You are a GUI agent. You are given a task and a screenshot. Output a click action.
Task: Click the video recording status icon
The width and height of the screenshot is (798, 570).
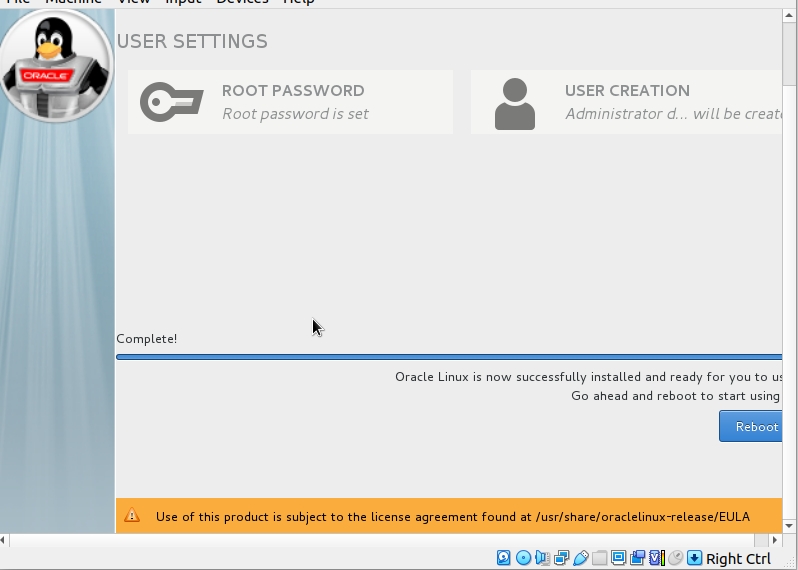637,558
